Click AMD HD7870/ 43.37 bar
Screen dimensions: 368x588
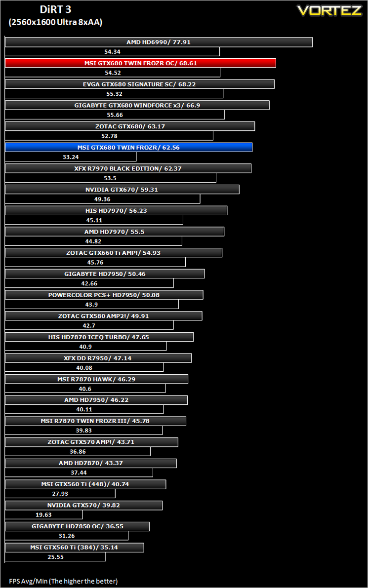(x=91, y=463)
